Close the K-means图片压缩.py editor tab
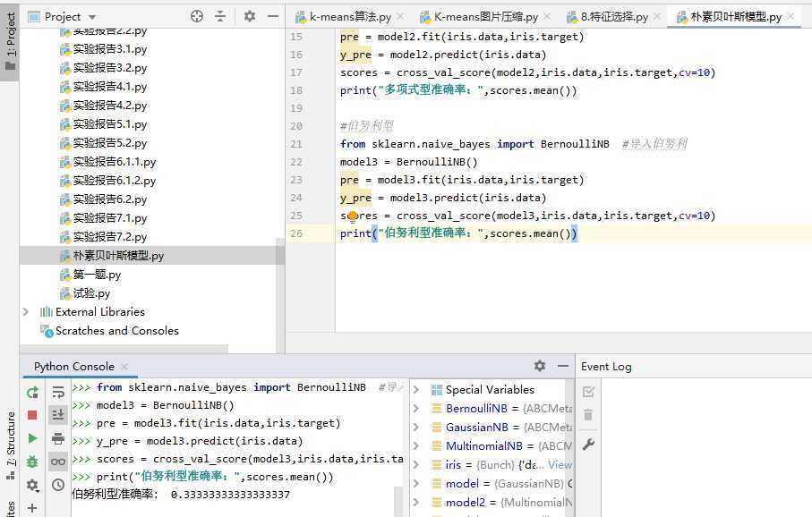The image size is (812, 517). 547,17
